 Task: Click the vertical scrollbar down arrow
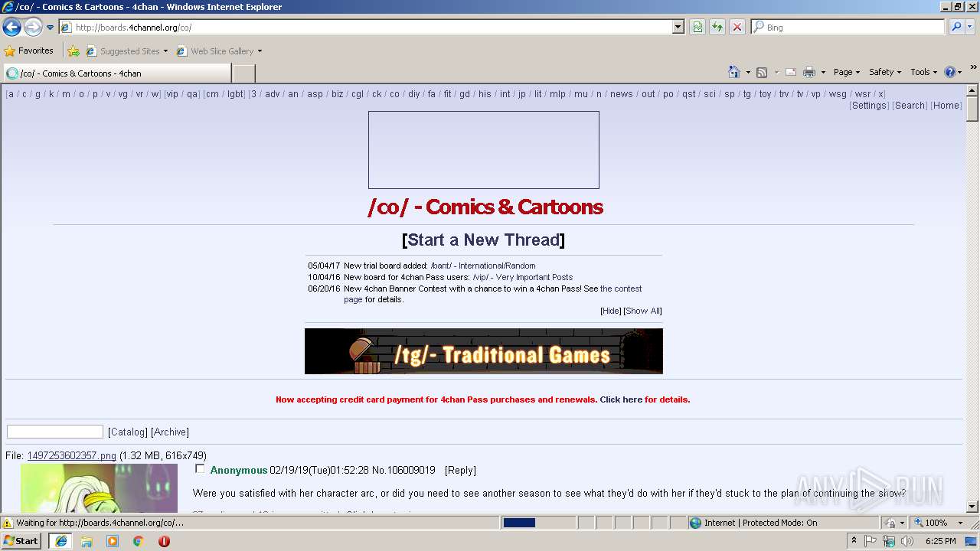coord(972,506)
